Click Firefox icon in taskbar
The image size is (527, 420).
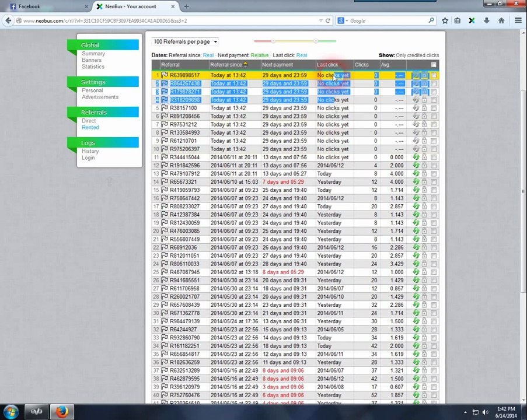click(61, 412)
